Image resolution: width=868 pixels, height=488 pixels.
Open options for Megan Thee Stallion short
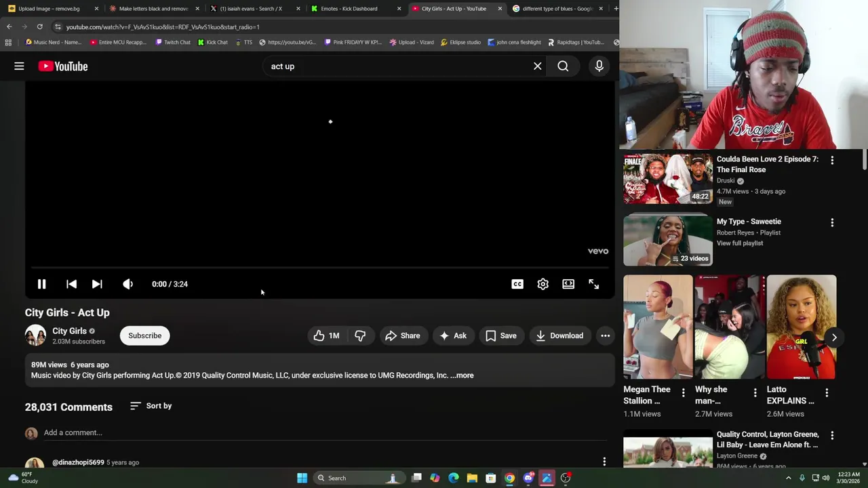pyautogui.click(x=683, y=392)
